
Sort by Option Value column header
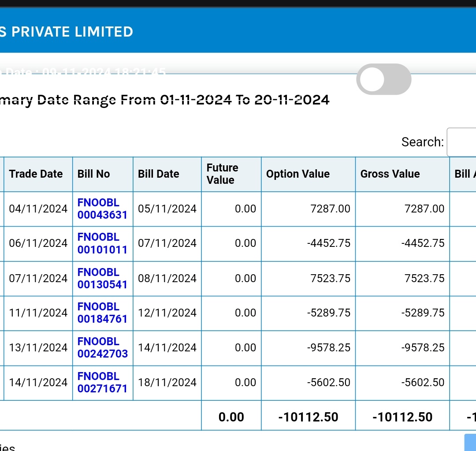tap(309, 174)
